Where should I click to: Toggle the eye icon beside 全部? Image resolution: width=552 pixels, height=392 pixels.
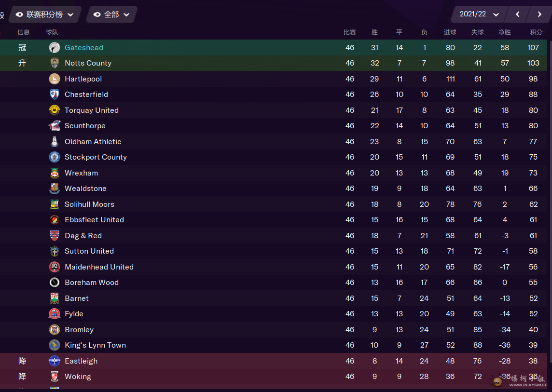97,15
